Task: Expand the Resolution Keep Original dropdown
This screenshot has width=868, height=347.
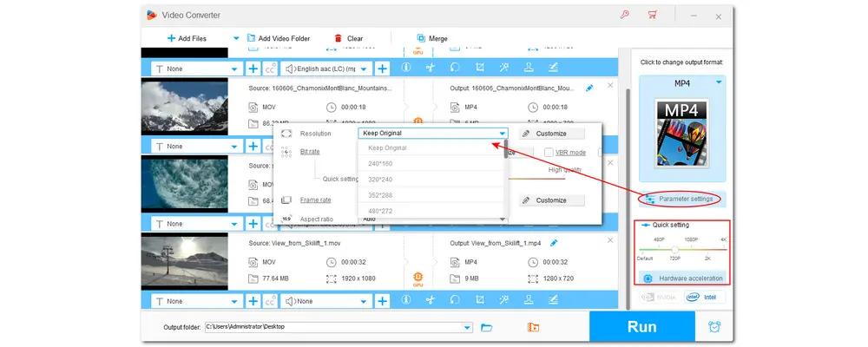Action: [x=502, y=134]
